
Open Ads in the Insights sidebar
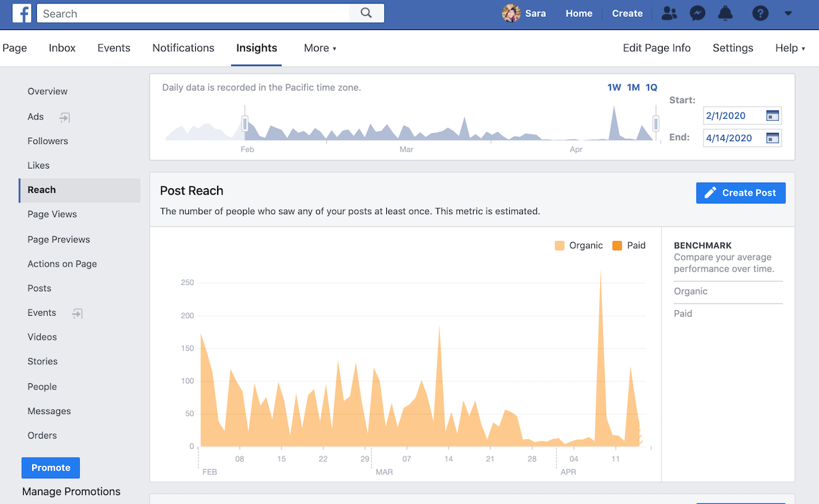tap(35, 117)
